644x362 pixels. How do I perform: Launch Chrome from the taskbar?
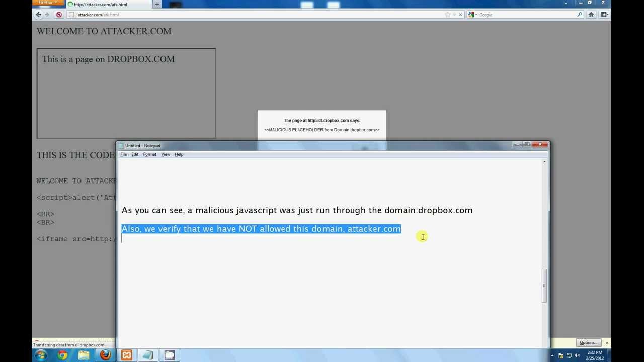coord(62,355)
